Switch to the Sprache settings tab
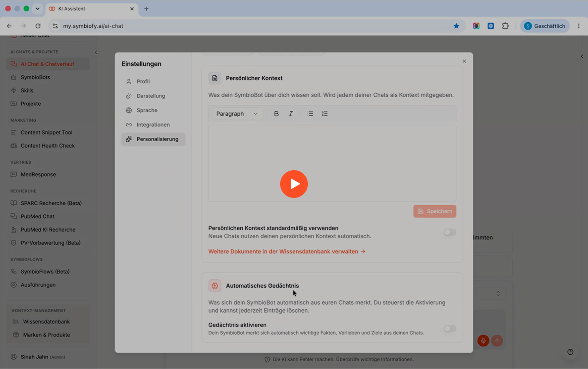 pos(153,110)
